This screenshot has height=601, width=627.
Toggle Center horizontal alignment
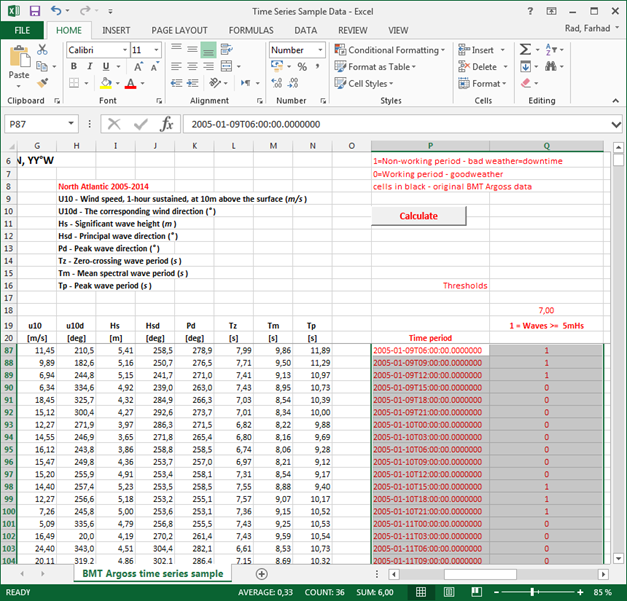click(x=192, y=66)
